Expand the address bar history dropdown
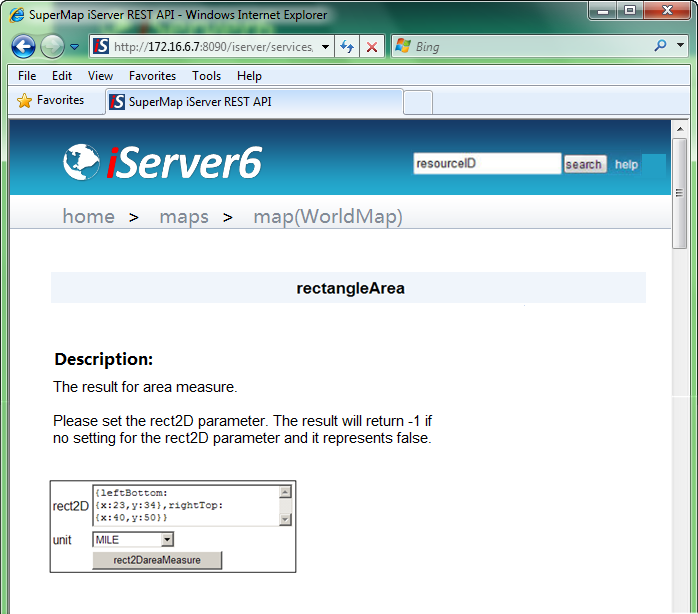The image size is (698, 614). point(325,47)
